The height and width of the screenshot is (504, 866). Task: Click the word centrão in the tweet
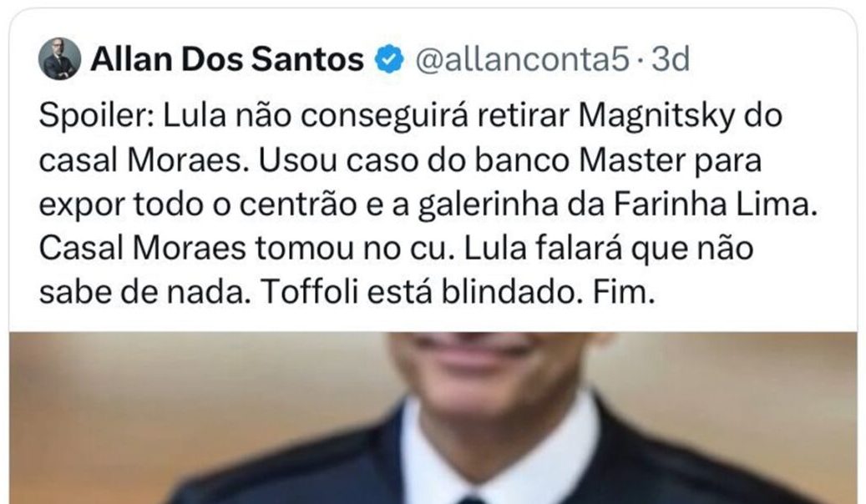298,204
